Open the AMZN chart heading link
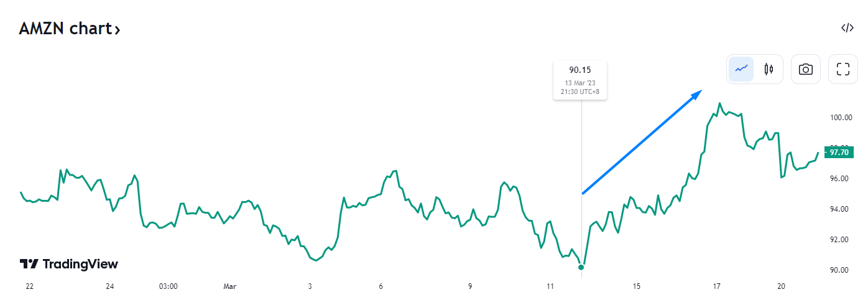The width and height of the screenshot is (868, 302). [x=69, y=29]
